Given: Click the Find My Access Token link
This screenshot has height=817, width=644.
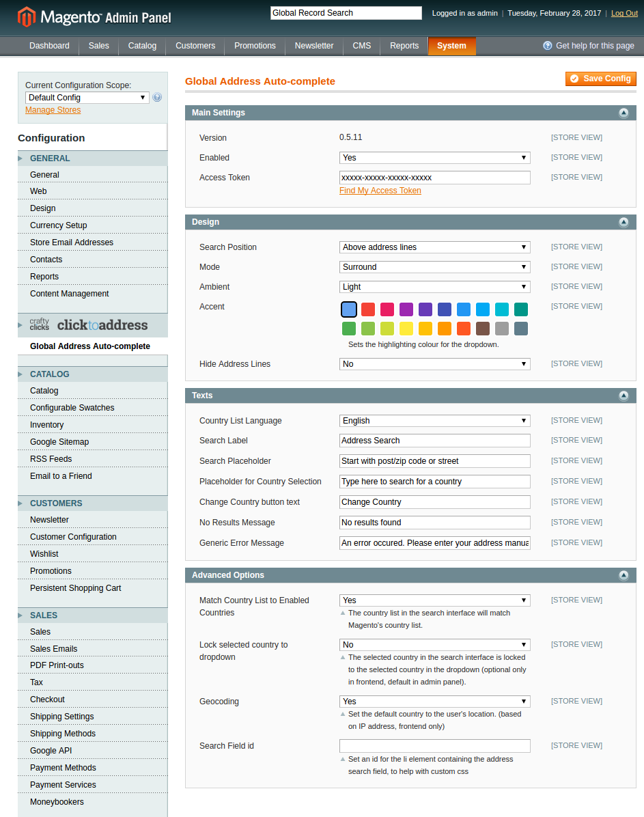Looking at the screenshot, I should tap(380, 191).
